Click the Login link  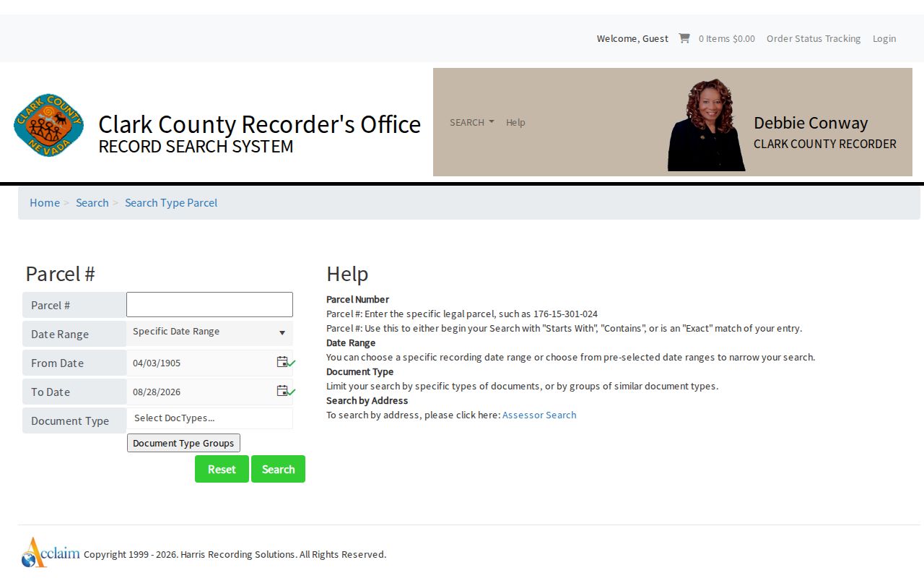click(x=884, y=38)
